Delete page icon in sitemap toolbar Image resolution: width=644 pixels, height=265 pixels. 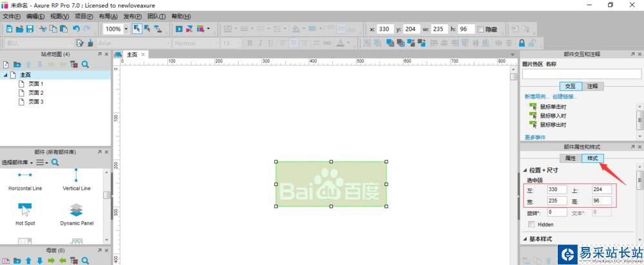coord(74,64)
